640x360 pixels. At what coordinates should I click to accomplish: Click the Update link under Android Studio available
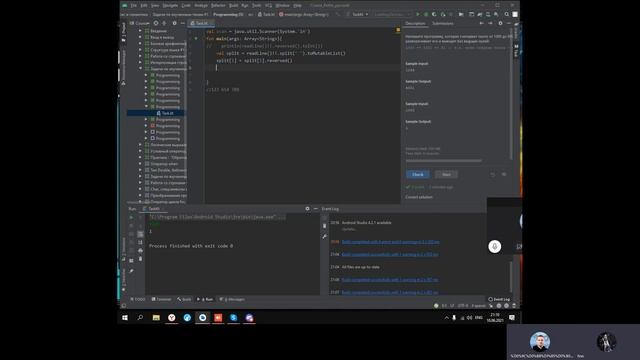tap(349, 229)
